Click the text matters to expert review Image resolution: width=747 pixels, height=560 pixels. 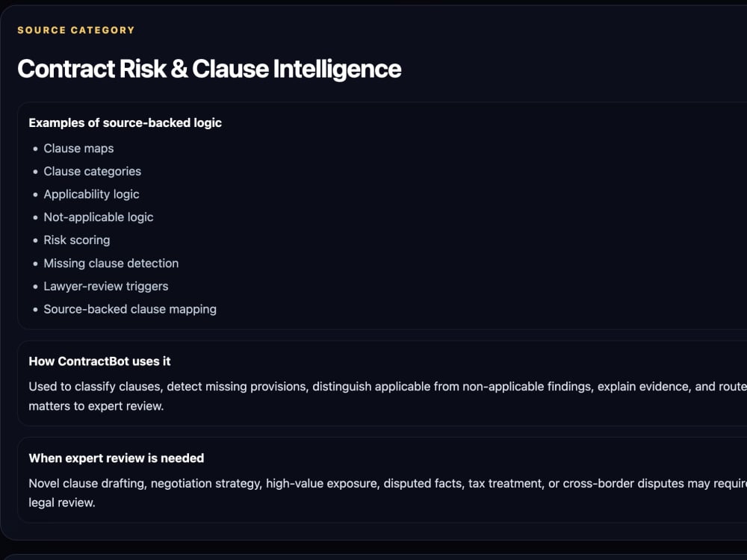[96, 406]
